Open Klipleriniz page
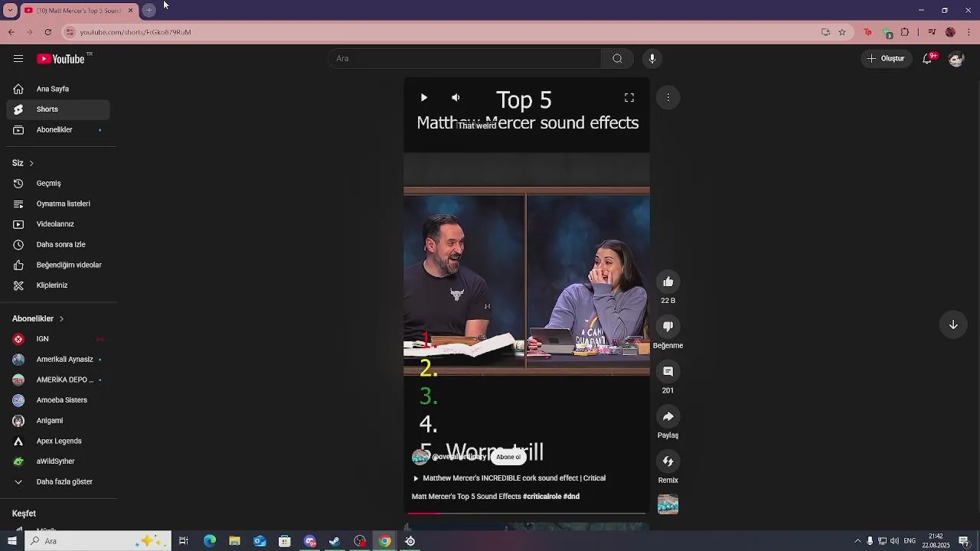Viewport: 980px width, 551px height. pos(58,285)
